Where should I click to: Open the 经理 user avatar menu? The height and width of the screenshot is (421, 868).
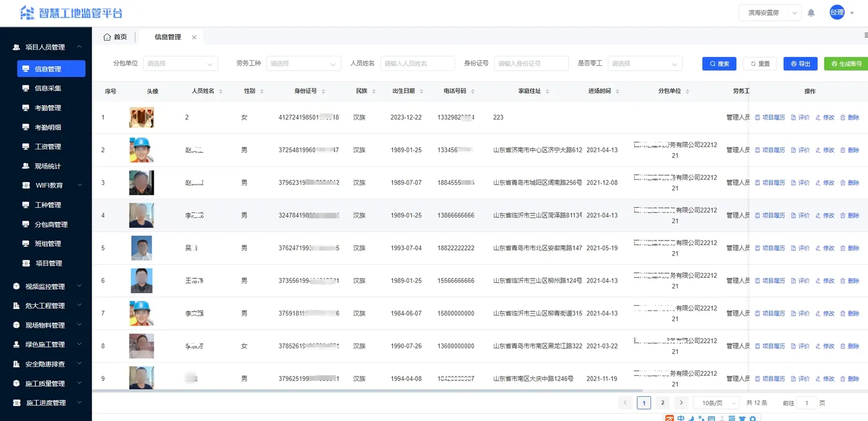(837, 12)
